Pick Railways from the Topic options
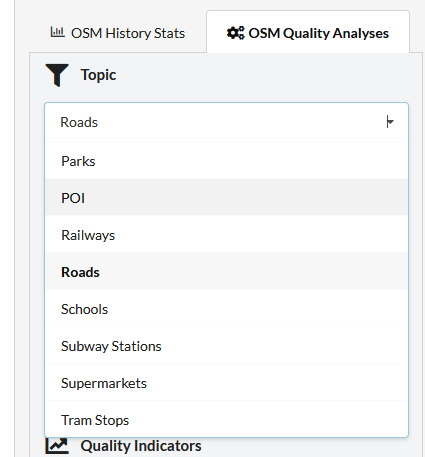The width and height of the screenshot is (425, 457). tap(226, 235)
